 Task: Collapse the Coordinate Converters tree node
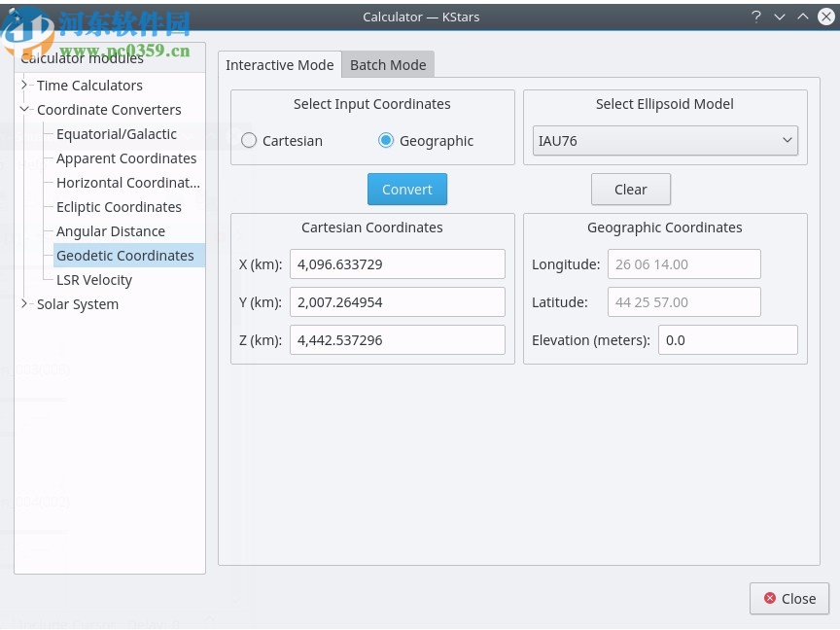click(24, 110)
